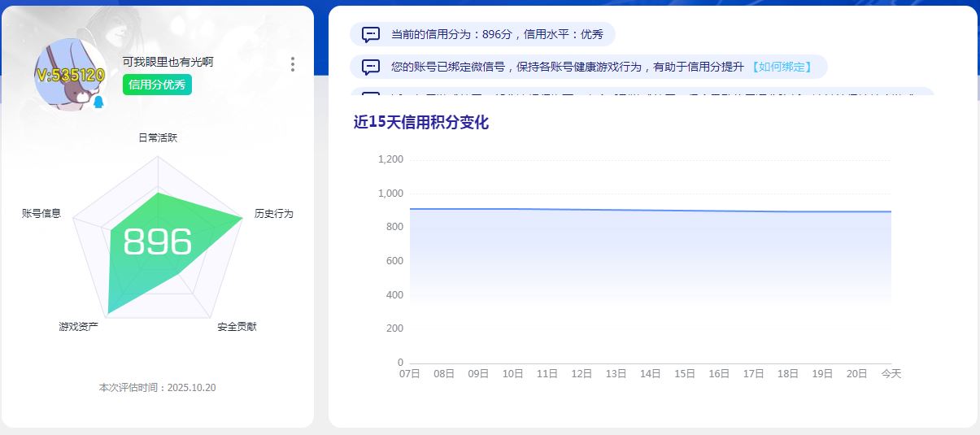The image size is (980, 435).
Task: Click the 600 y-axis value
Action: pos(394,261)
